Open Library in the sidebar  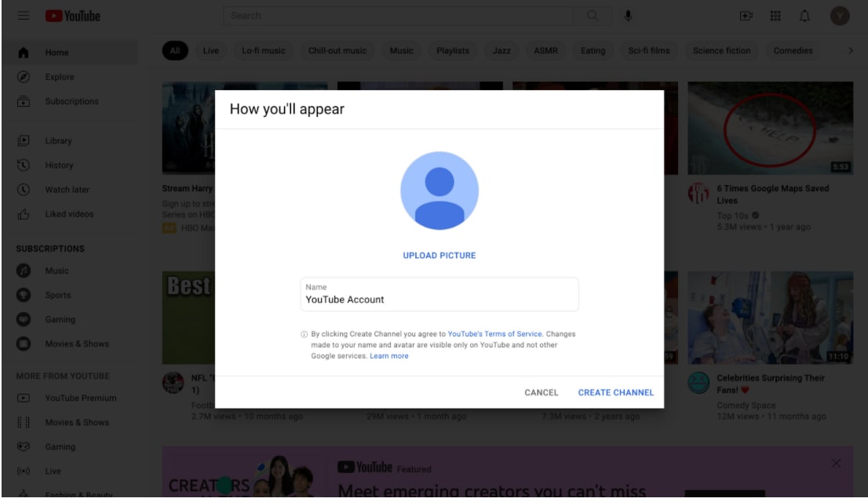pos(72,140)
